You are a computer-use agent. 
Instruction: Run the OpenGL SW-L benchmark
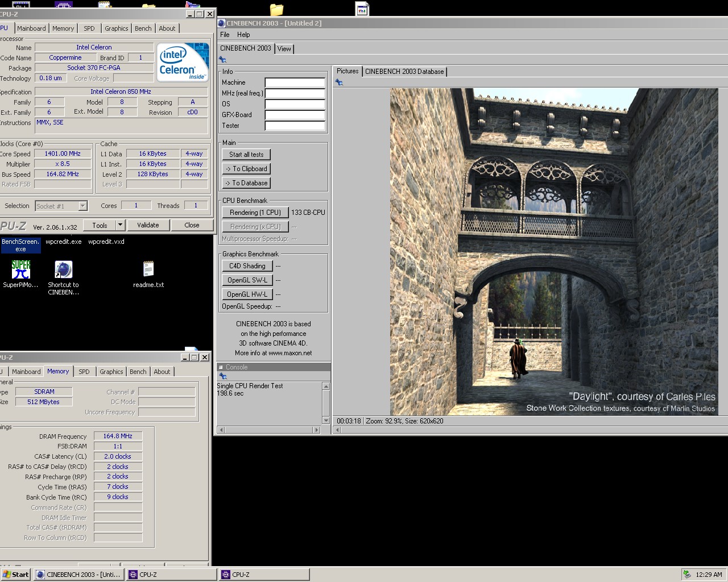point(247,280)
